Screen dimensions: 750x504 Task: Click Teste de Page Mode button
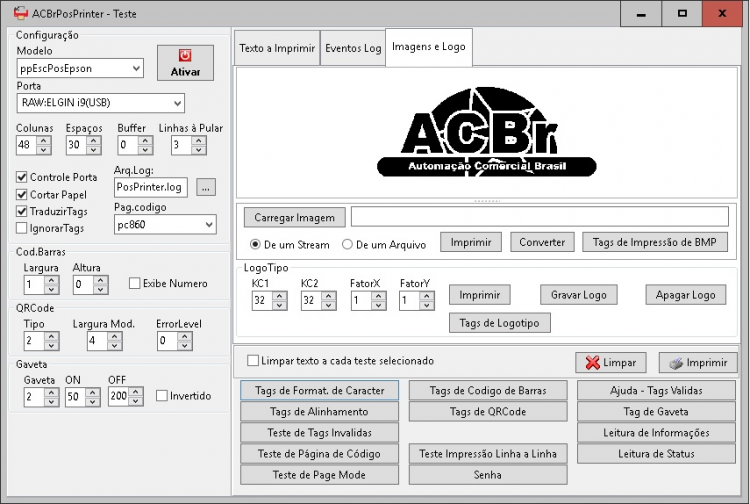(x=320, y=475)
